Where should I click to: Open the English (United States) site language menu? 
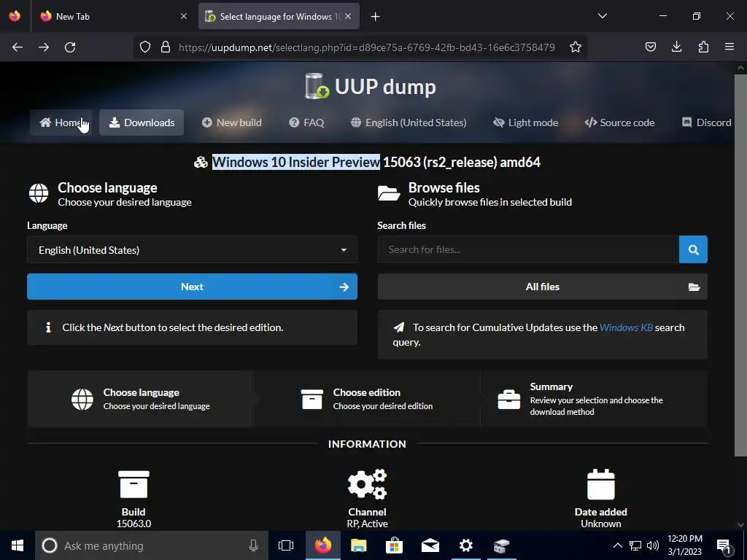pos(409,122)
